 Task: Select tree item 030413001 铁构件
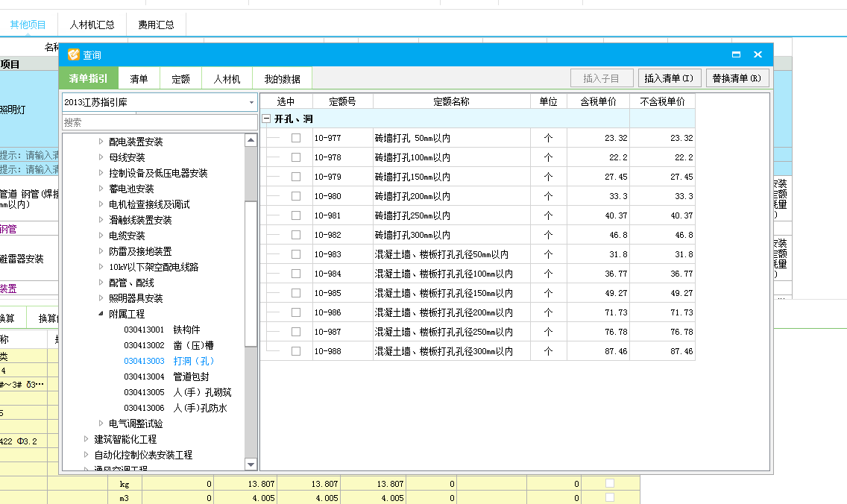(162, 330)
